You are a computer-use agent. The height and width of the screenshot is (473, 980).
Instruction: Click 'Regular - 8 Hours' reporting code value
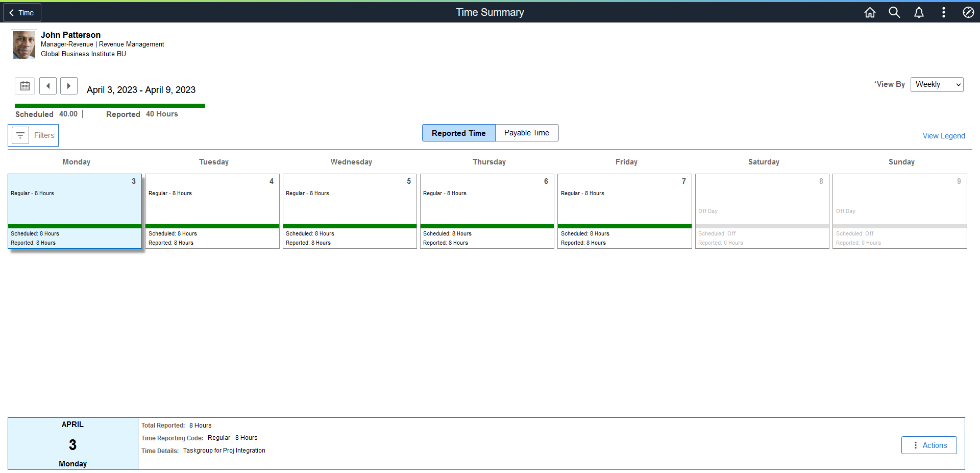pos(232,438)
